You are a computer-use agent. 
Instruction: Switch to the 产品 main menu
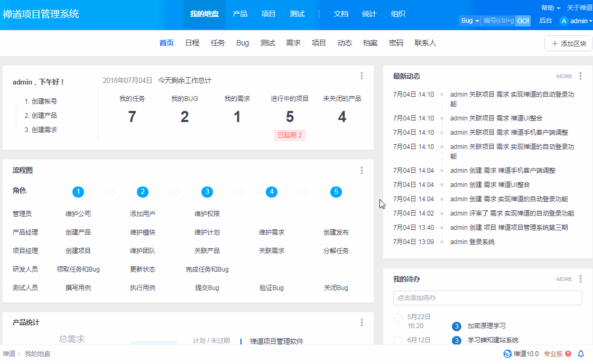[x=240, y=14]
